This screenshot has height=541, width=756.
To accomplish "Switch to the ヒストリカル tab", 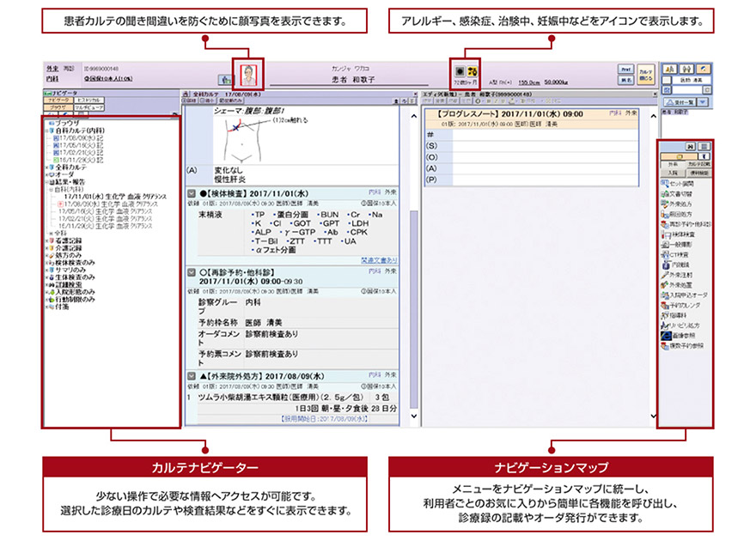I will coord(88,100).
